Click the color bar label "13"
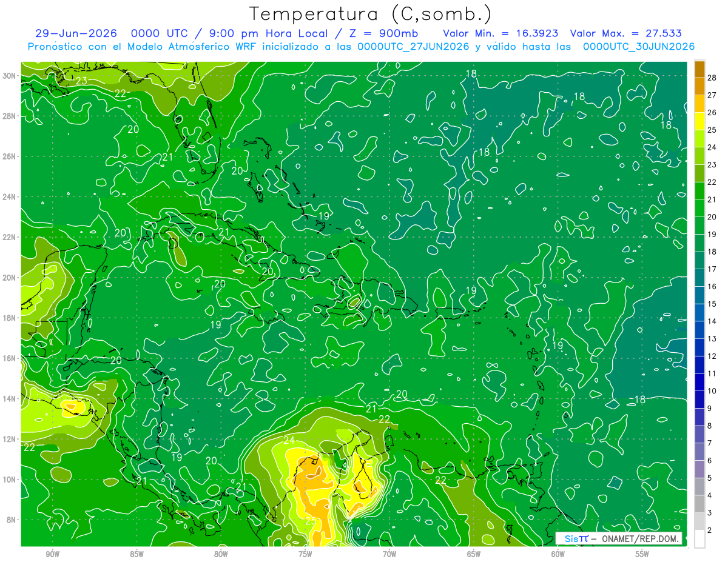Viewport: 728px width, 562px height. (x=712, y=339)
